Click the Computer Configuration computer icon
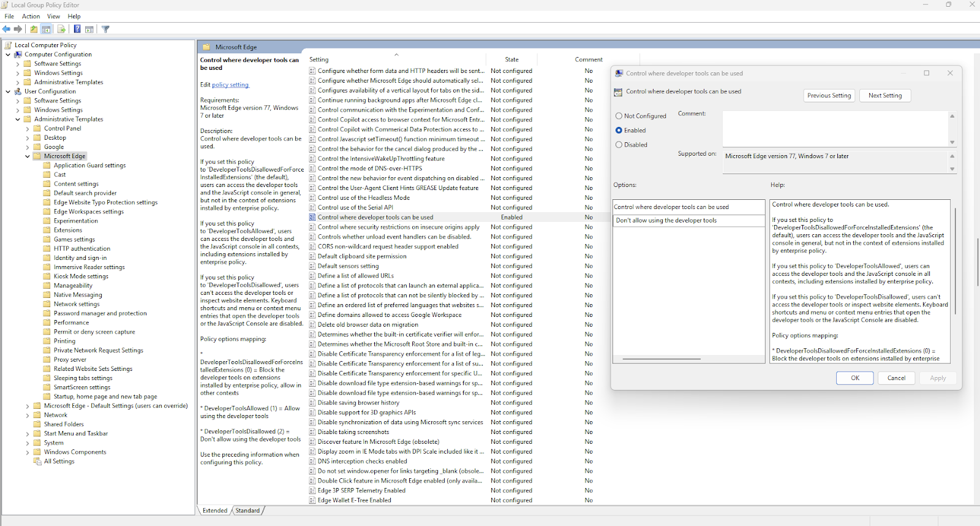980x526 pixels. click(x=18, y=54)
